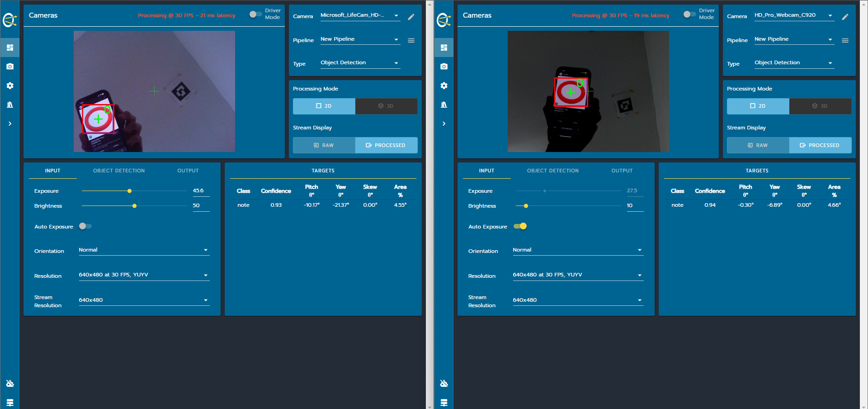Edit the Microsoft_LifeCam camera name with pencil icon

[x=411, y=17]
